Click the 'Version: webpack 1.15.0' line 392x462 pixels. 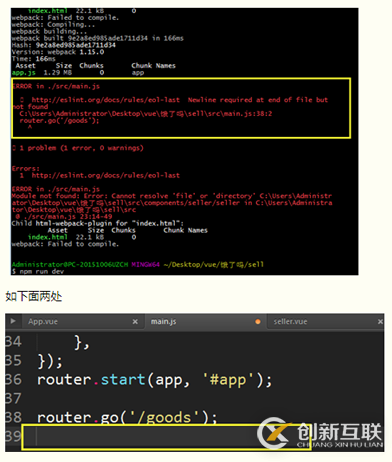click(58, 52)
